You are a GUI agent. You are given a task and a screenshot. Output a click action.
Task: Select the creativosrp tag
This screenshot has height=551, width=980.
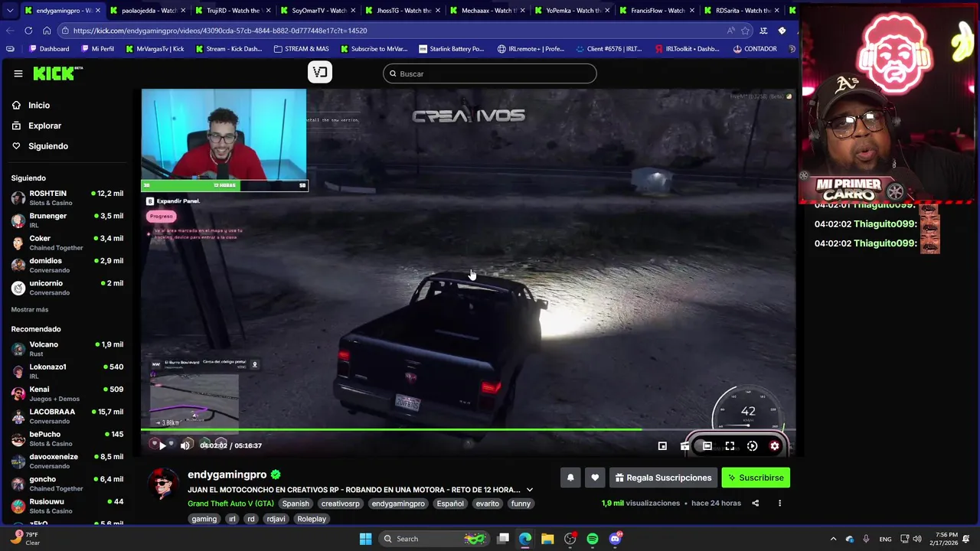(x=340, y=504)
